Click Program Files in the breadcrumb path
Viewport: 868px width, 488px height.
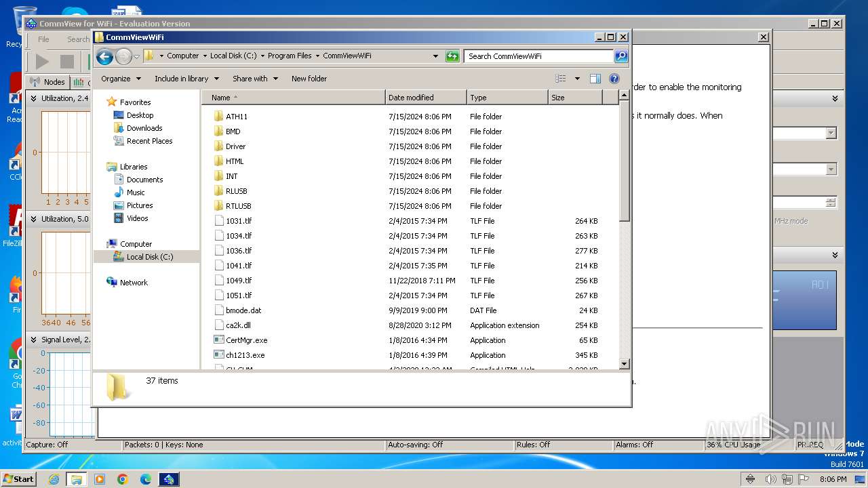[x=290, y=56]
